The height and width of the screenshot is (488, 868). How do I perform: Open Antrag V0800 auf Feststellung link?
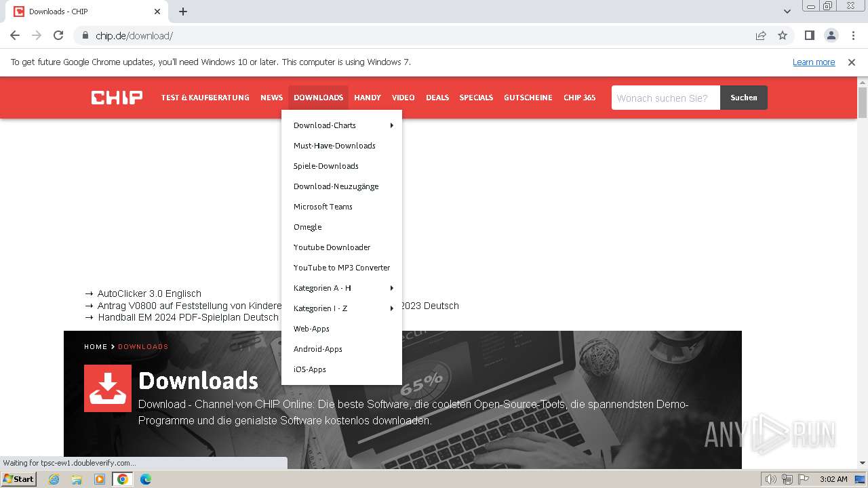pos(189,306)
